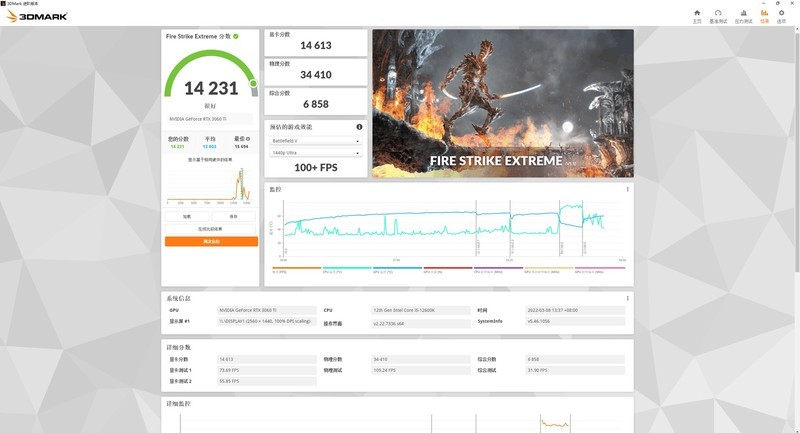The height and width of the screenshot is (433, 800).
Task: Open the Options (选项) gear icon
Action: pos(781,15)
